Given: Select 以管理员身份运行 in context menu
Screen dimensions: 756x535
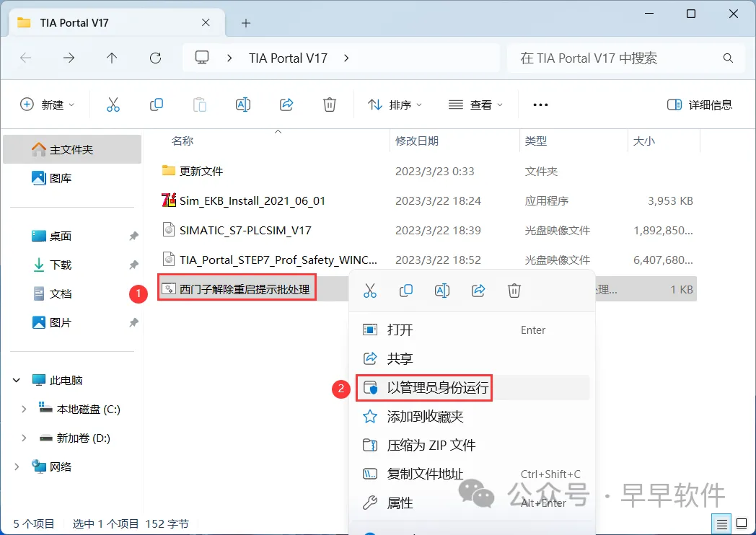Looking at the screenshot, I should 472,387.
